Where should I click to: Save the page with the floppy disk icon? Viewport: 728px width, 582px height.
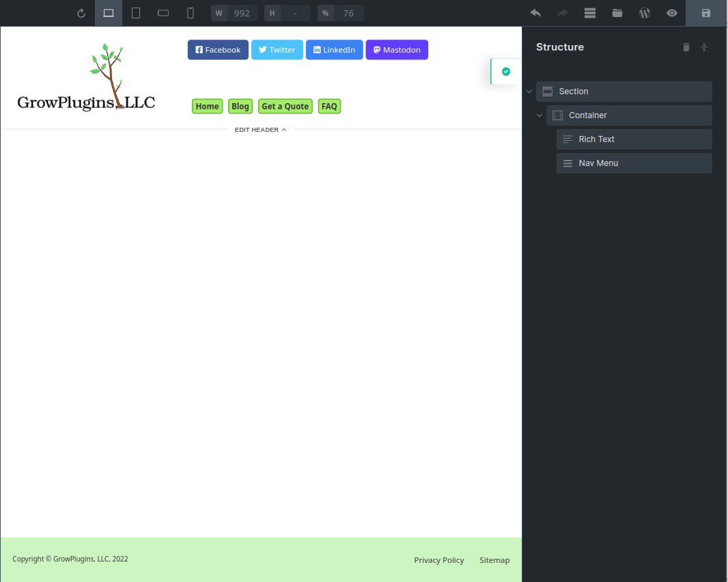coord(705,12)
